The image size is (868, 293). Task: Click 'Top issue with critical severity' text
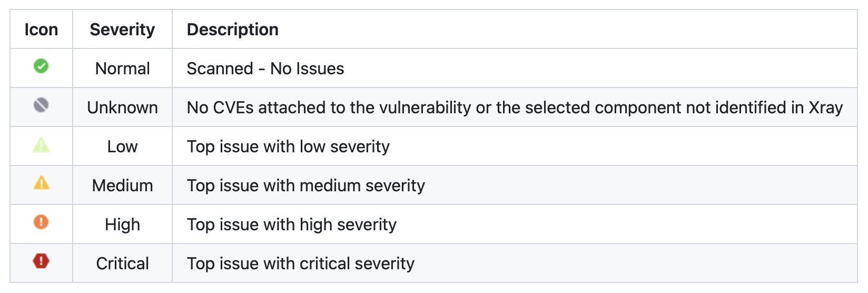(x=300, y=263)
